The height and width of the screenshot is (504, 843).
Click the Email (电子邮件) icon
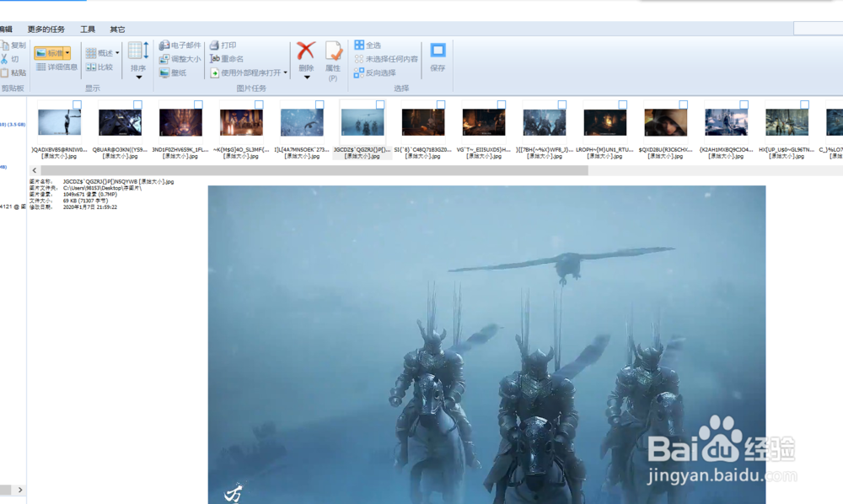click(164, 46)
